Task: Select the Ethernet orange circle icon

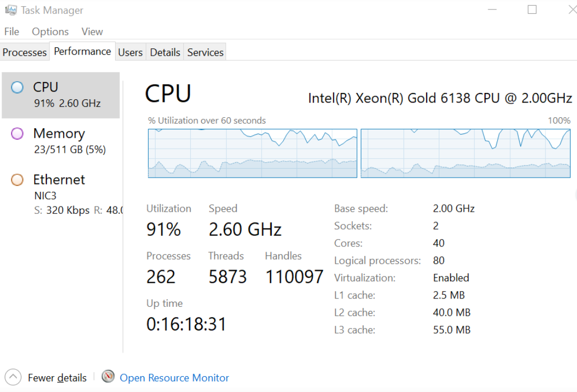Action: pos(17,180)
